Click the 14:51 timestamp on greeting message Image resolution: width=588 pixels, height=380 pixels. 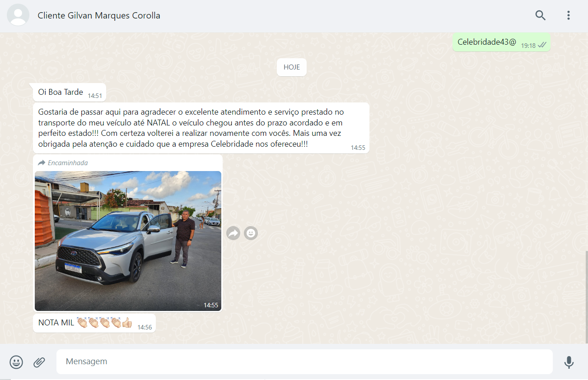click(x=95, y=96)
